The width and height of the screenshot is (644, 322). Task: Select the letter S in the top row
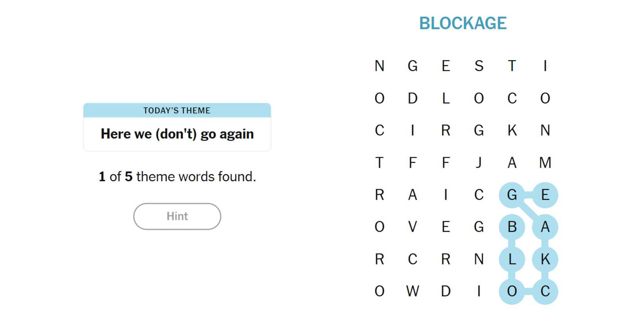(x=479, y=66)
